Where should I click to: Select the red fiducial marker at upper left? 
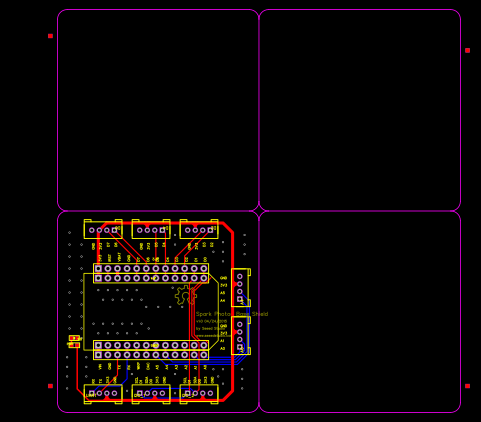click(x=50, y=36)
